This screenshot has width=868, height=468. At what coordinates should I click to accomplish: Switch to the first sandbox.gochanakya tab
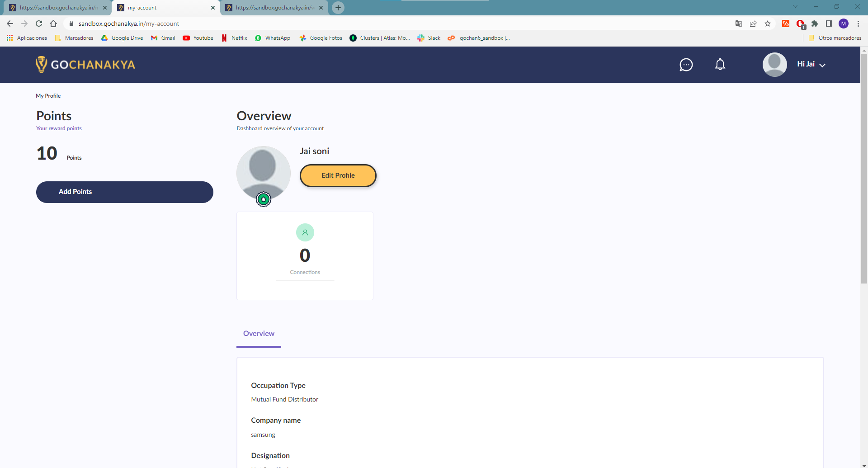(58, 8)
